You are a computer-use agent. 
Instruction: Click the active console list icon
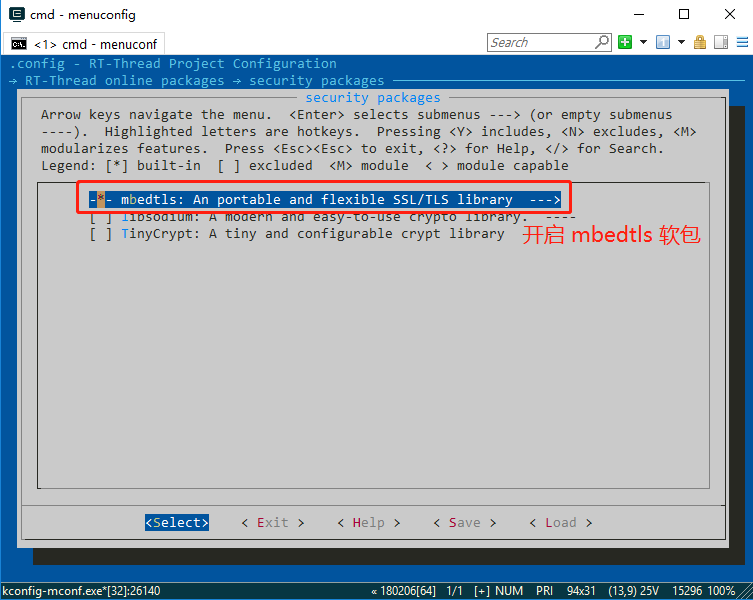(x=663, y=42)
